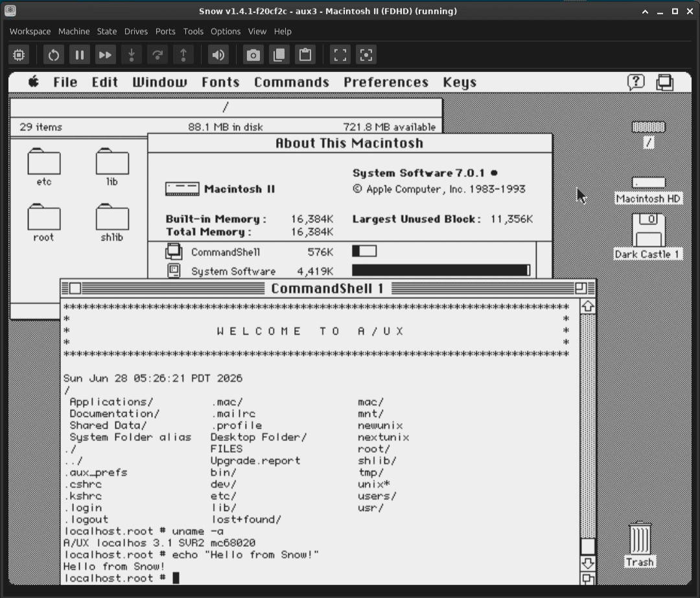Open the Fonts menu

point(220,82)
